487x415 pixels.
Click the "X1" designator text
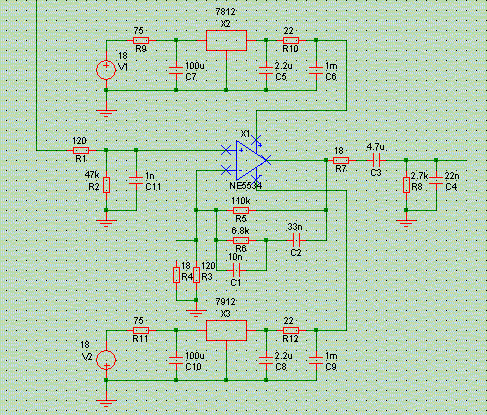click(245, 134)
